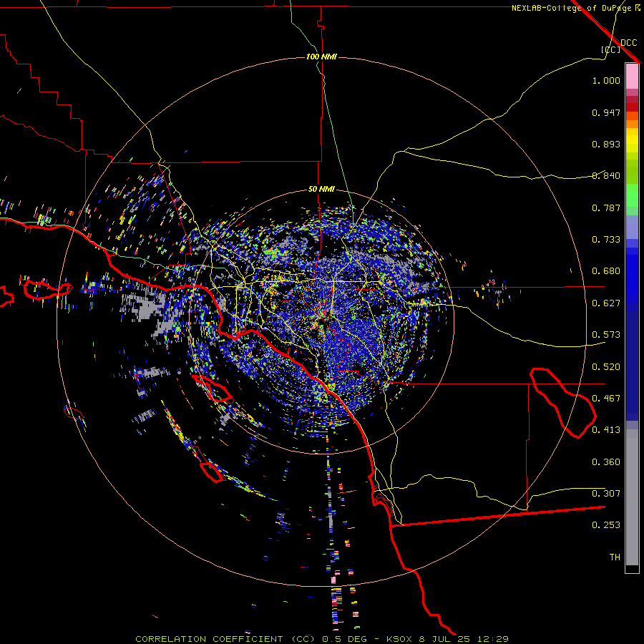Click the "TH" threshold label on the scale

[615, 557]
